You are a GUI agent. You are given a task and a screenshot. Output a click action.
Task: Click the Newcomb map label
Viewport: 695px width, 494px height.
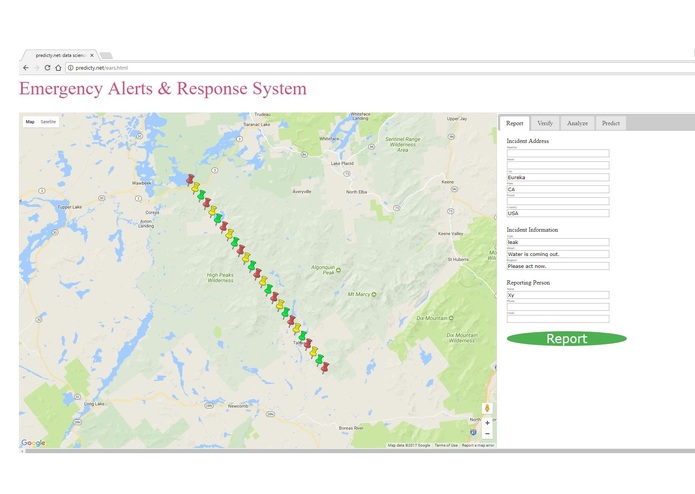[x=238, y=406]
